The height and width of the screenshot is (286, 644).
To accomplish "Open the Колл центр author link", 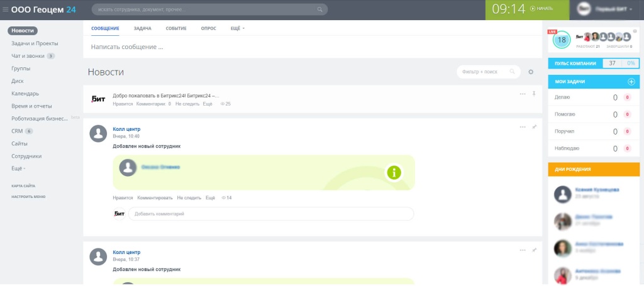I will (126, 129).
